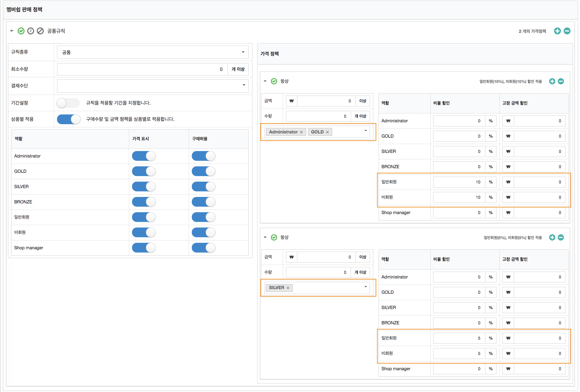The width and height of the screenshot is (580, 392).
Task: Remove the SILVER tag with its x
Action: point(288,288)
